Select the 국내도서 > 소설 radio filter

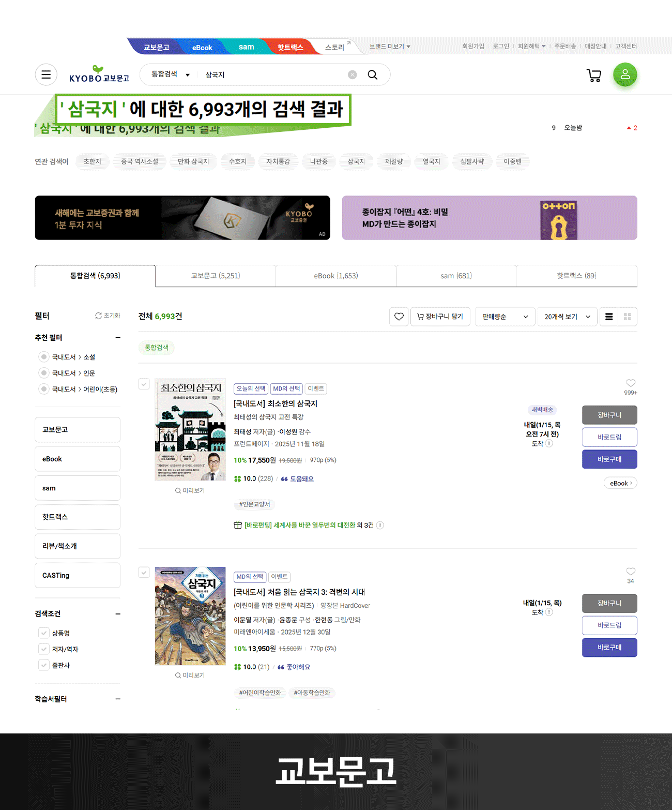(44, 357)
